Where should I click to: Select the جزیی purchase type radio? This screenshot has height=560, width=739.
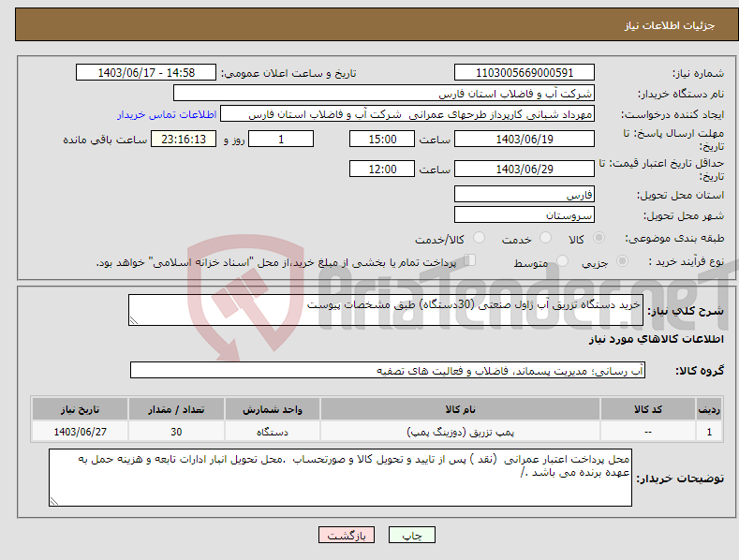click(622, 261)
